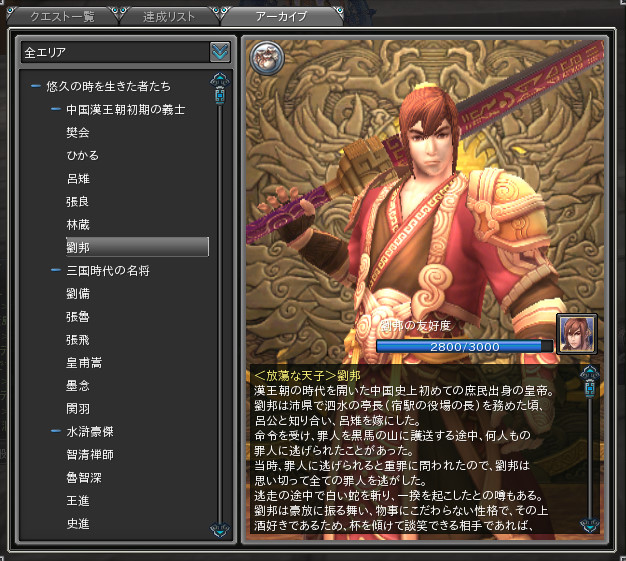Click the 2800/3000 friendship progress bar
This screenshot has height=561, width=626.
point(465,346)
